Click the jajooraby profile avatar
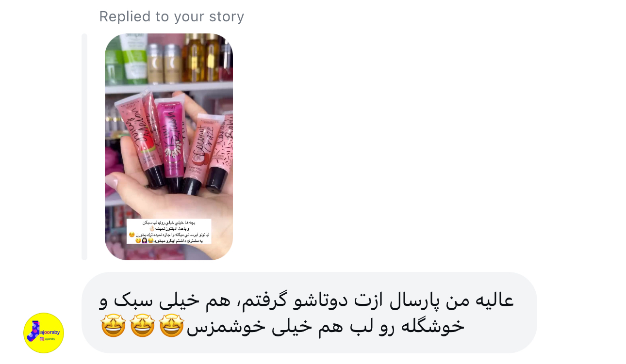The width and height of the screenshot is (626, 364). [44, 333]
